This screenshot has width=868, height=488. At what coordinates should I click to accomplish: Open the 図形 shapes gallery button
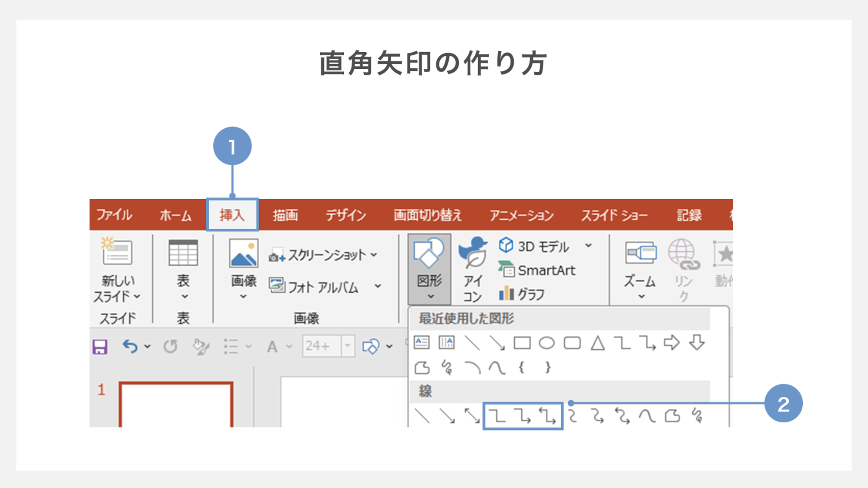point(429,269)
